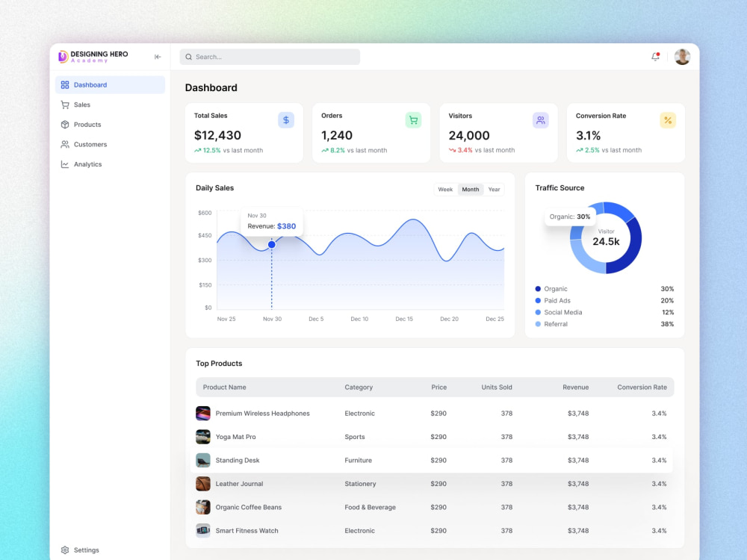Switch Daily Sales to Year
Screen dimensions: 747x560
[x=494, y=190]
